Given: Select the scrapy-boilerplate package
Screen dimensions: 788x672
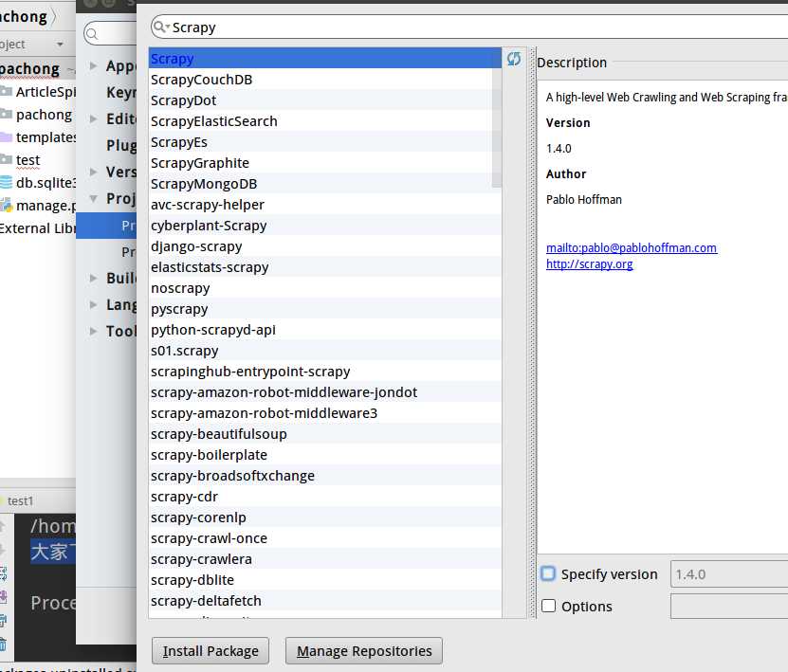Looking at the screenshot, I should click(325, 455).
